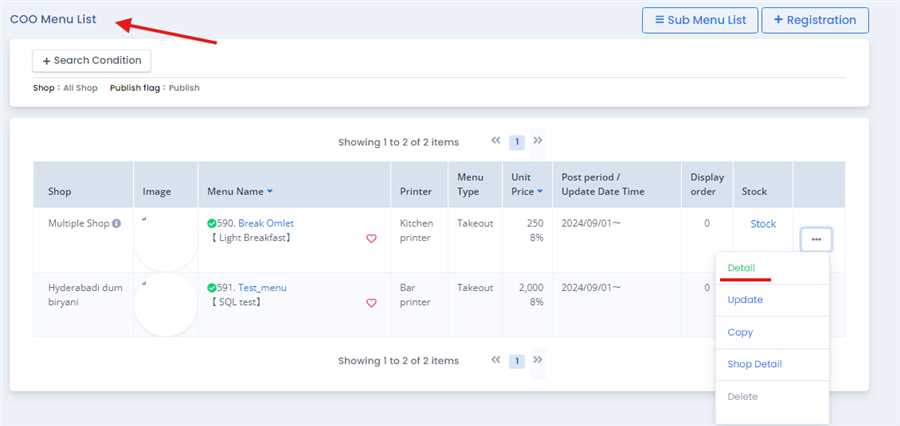Viewport: 900px width, 426px height.
Task: Go to previous page in top pagination
Action: [x=495, y=141]
